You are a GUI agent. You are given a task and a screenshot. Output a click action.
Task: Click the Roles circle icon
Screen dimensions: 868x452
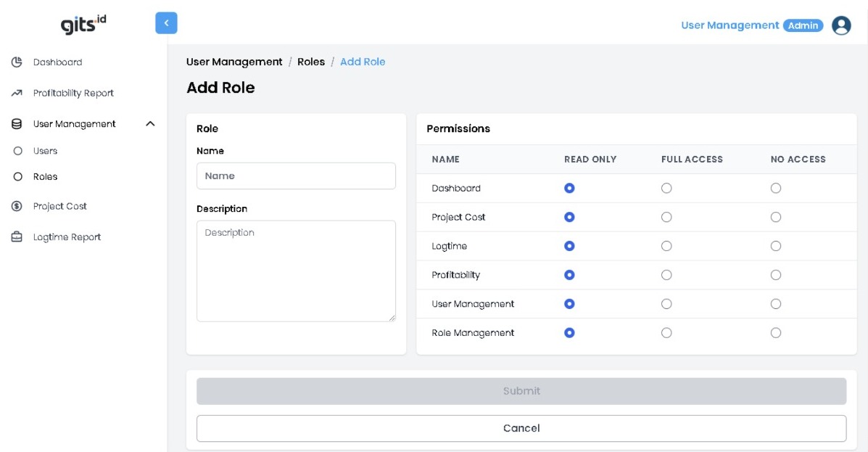[17, 177]
